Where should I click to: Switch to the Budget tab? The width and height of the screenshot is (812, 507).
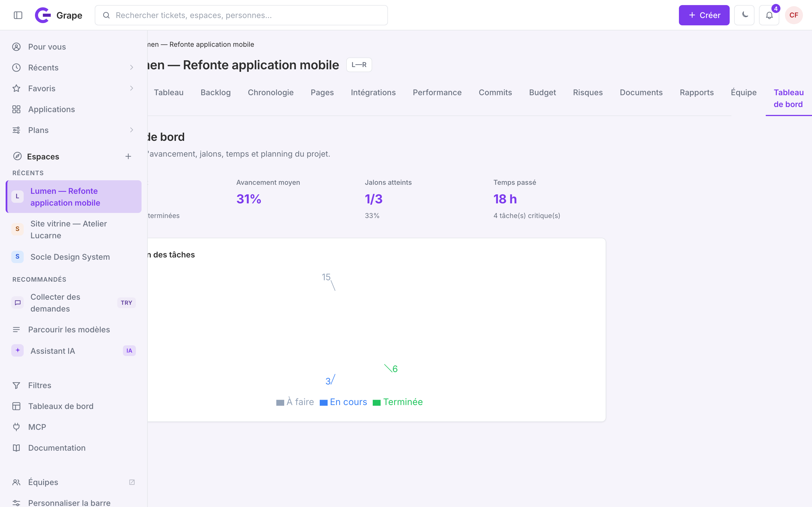[542, 92]
